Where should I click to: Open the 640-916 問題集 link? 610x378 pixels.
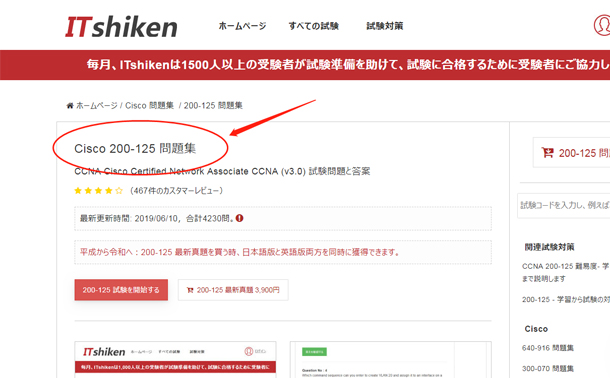click(x=548, y=348)
